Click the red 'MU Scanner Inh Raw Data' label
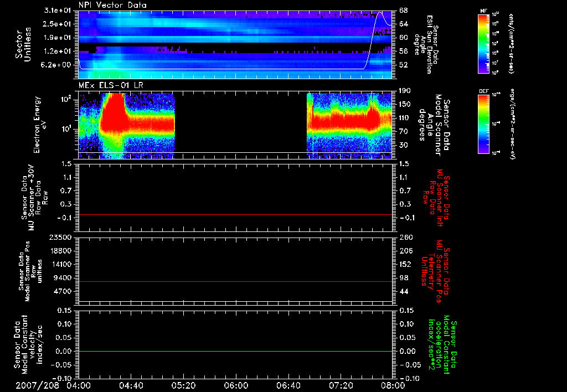 (436, 198)
